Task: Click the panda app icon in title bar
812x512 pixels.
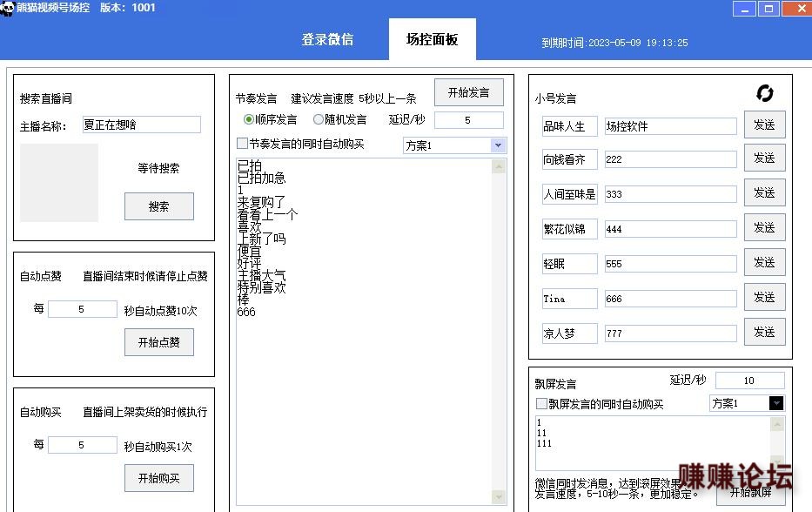Action: [7, 8]
